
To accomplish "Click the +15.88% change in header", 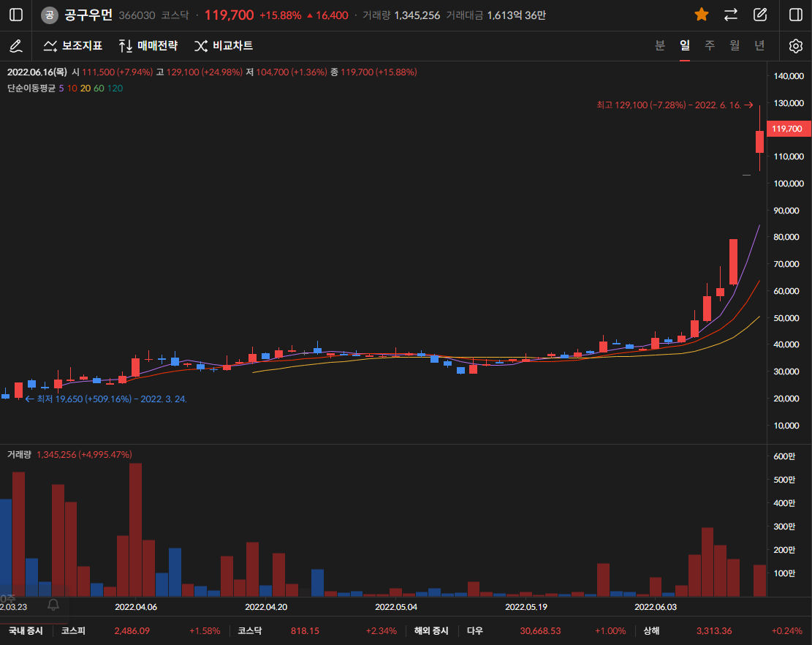I will pyautogui.click(x=280, y=15).
